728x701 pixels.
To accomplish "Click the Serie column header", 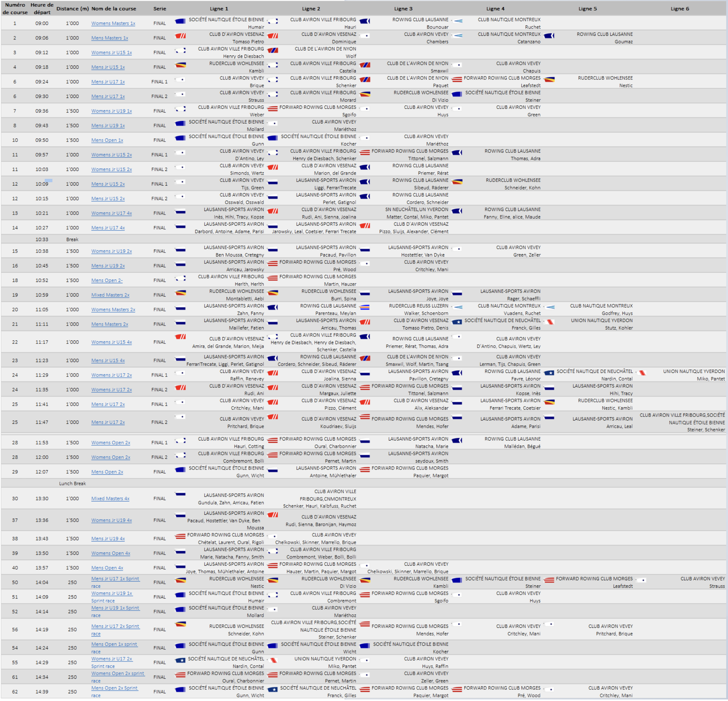I will [x=160, y=8].
